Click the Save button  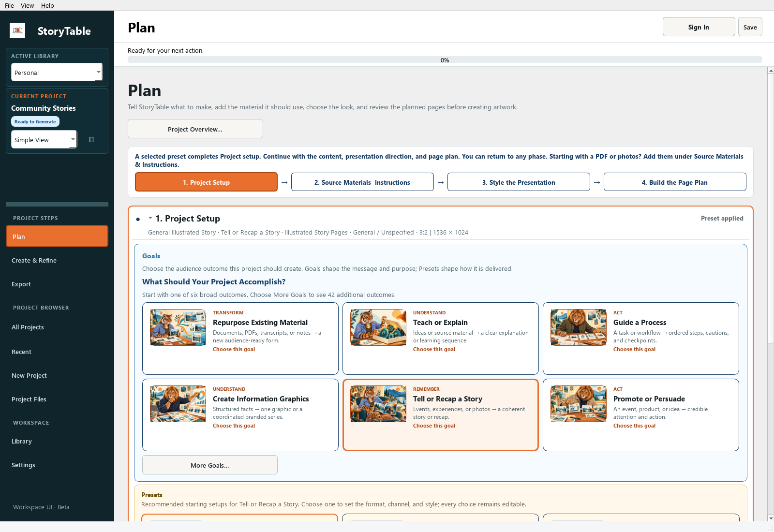tap(750, 27)
